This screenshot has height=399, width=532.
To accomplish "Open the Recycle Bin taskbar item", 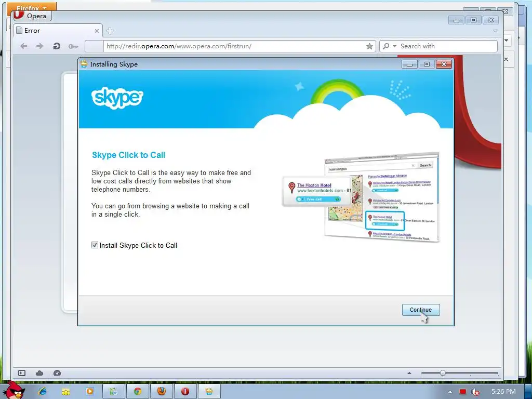I will [114, 391].
